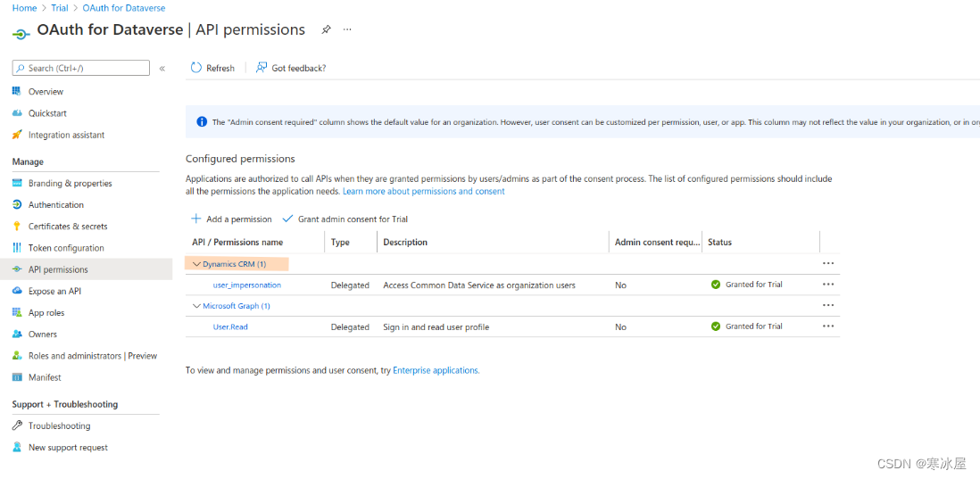The width and height of the screenshot is (980, 479).
Task: Open the user_impersonation permission link
Action: pos(247,285)
